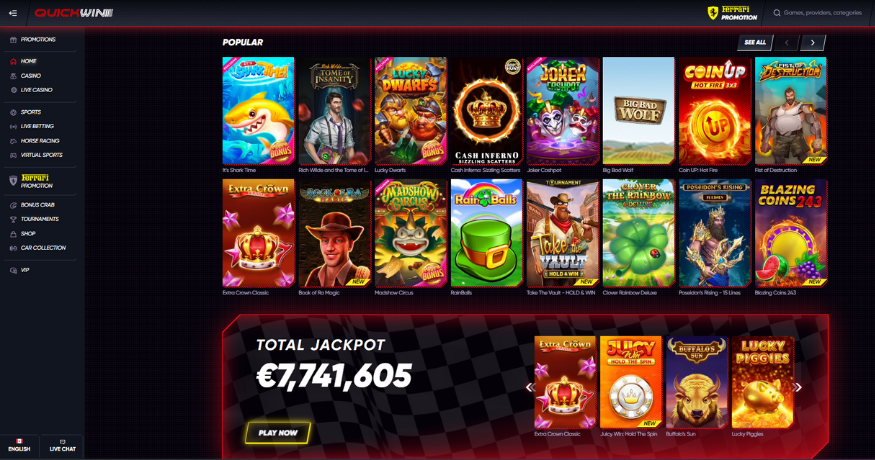Open Live Chat support
This screenshot has width=875, height=460.
pos(62,445)
